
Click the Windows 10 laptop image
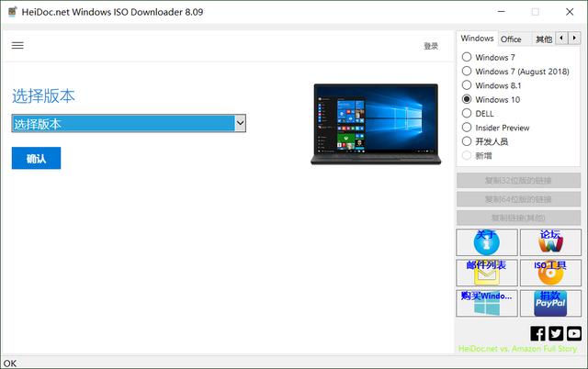tap(376, 124)
